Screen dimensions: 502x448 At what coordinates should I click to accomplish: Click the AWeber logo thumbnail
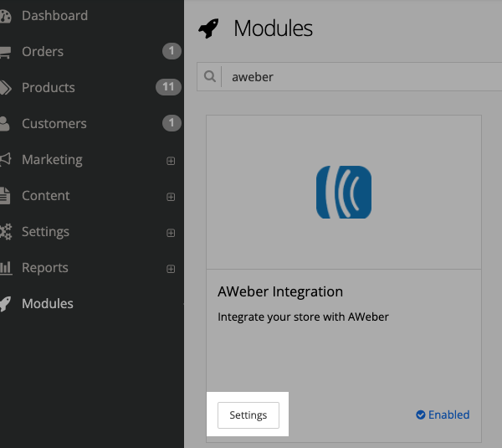tap(344, 193)
